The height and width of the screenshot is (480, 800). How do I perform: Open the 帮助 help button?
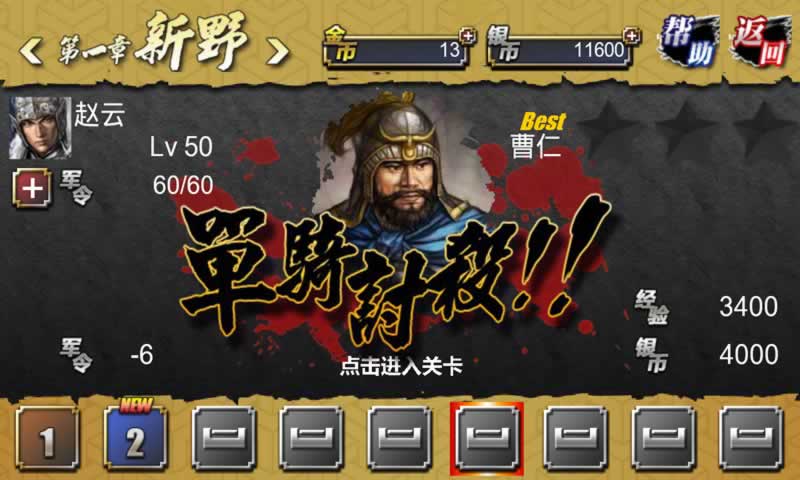[x=689, y=42]
